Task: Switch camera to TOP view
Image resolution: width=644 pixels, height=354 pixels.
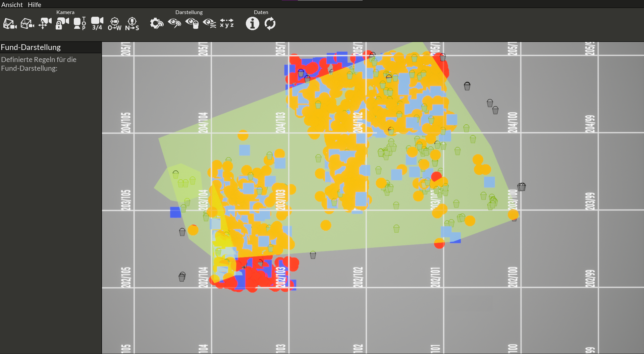Action: [x=80, y=23]
